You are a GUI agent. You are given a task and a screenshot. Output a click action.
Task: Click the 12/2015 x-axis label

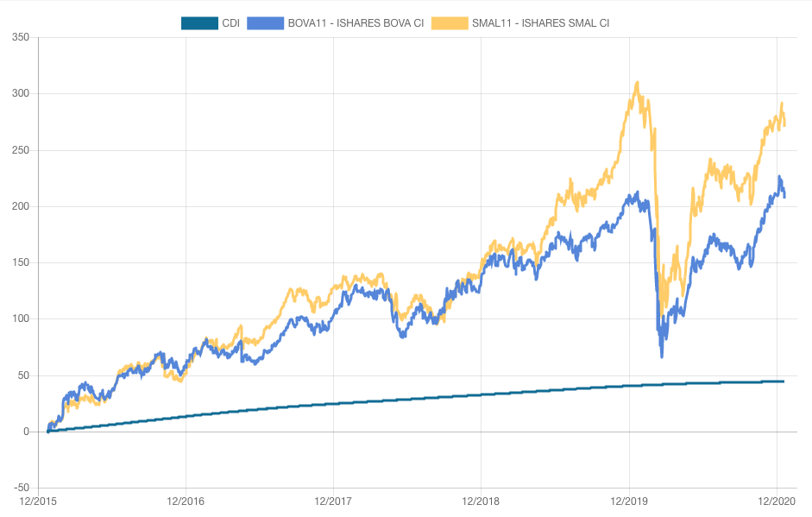(x=39, y=501)
